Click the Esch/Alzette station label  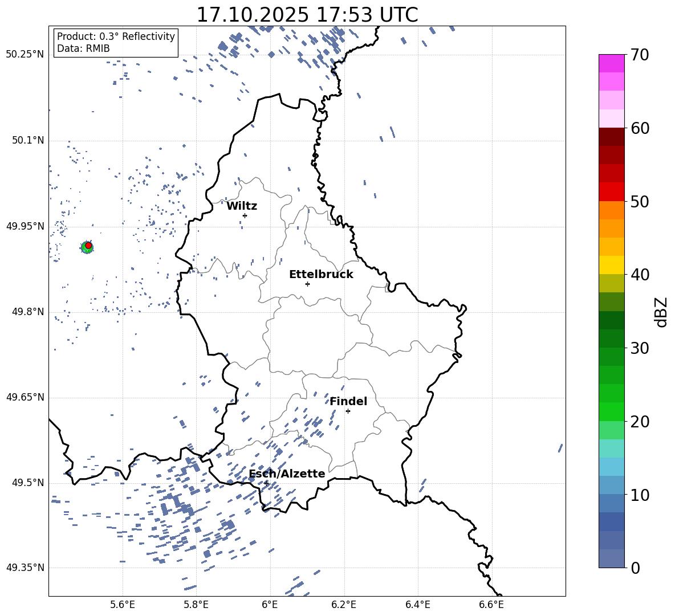287,474
